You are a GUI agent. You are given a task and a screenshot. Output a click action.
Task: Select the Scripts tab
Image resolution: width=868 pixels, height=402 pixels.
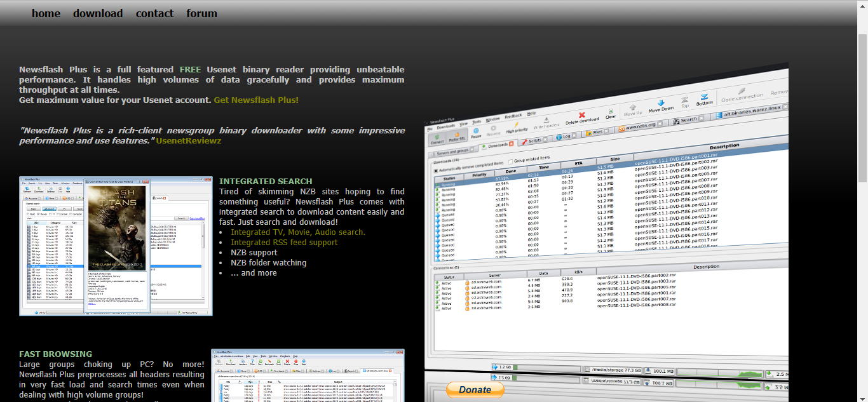(534, 140)
